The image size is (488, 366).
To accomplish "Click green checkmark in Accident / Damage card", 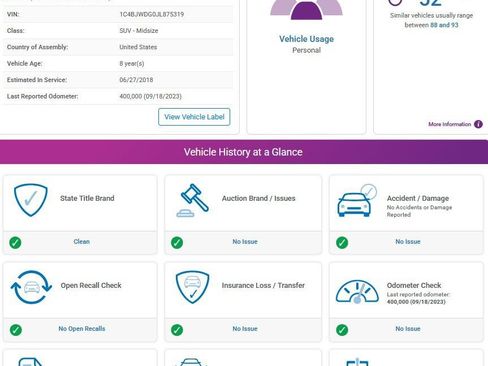I will click(x=342, y=242).
